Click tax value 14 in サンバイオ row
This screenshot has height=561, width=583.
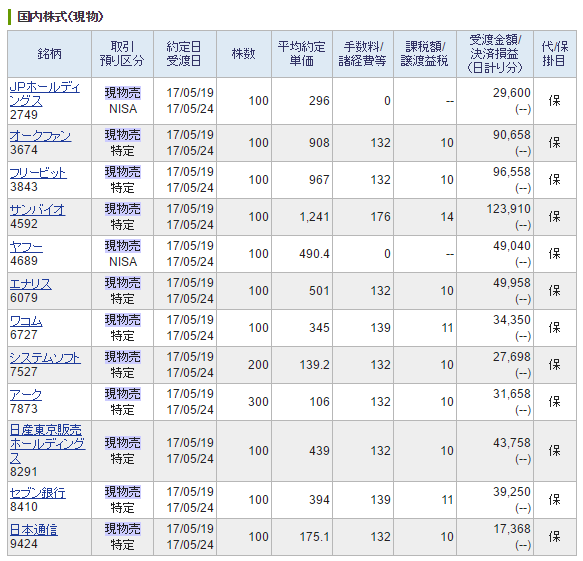coord(447,217)
